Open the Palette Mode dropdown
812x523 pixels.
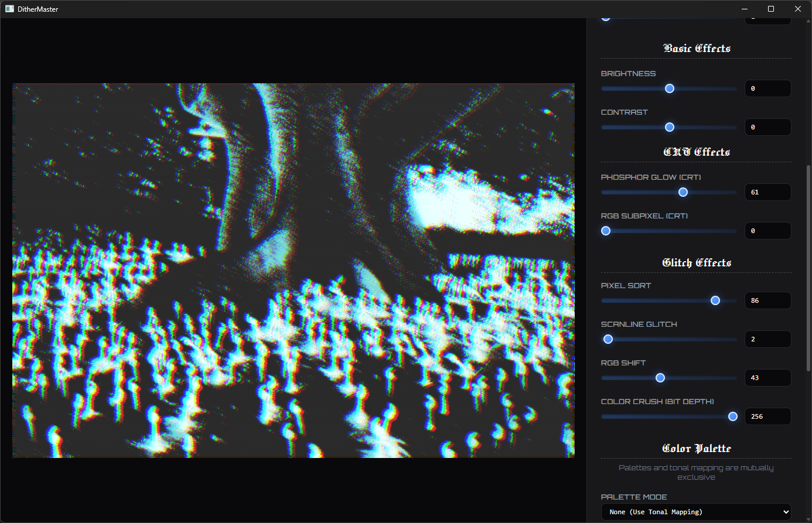[696, 512]
